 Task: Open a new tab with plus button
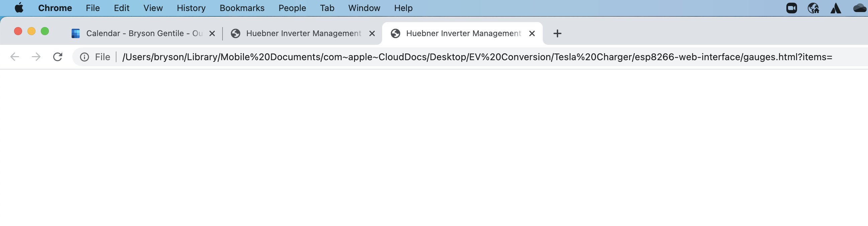pyautogui.click(x=557, y=33)
